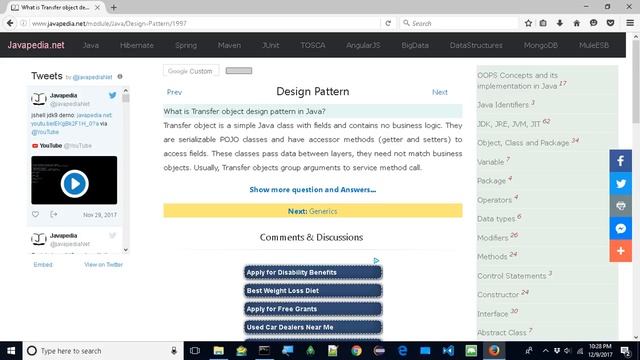The image size is (640, 360).
Task: Open Microsoft Edge from taskbar
Action: pos(402,351)
